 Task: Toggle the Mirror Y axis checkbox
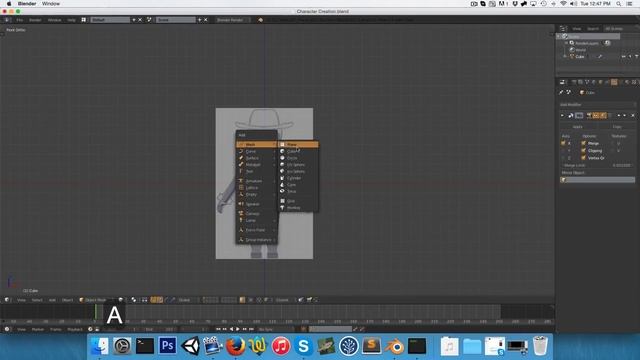pos(563,151)
